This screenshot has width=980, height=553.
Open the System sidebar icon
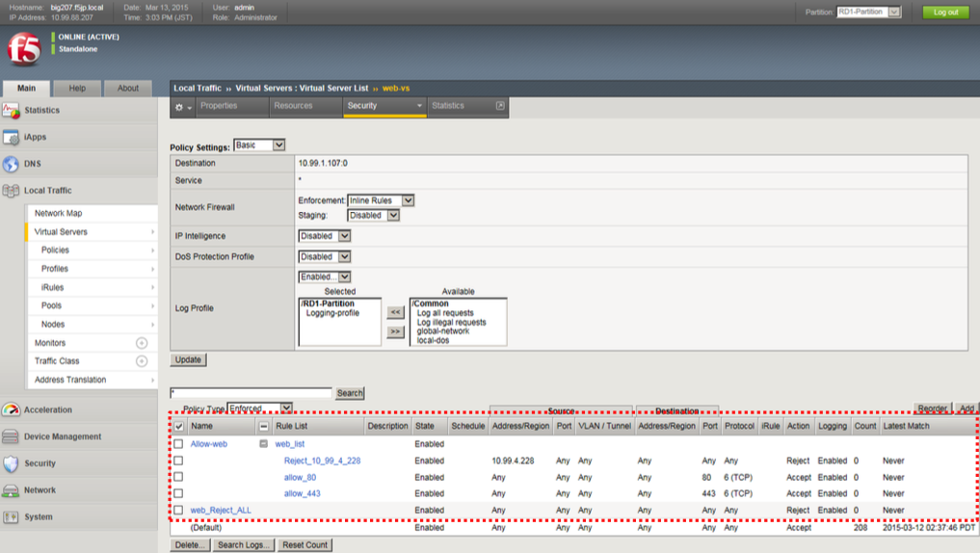tap(11, 517)
